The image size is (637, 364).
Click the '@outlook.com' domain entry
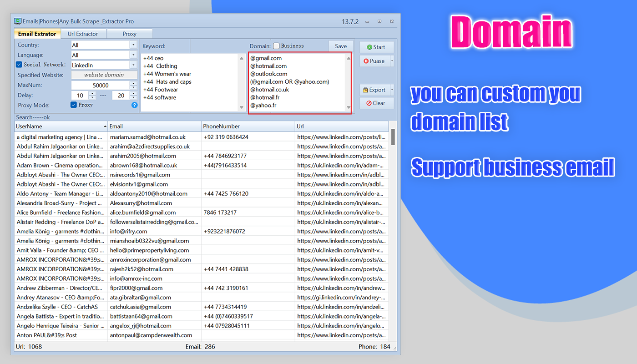(x=269, y=74)
